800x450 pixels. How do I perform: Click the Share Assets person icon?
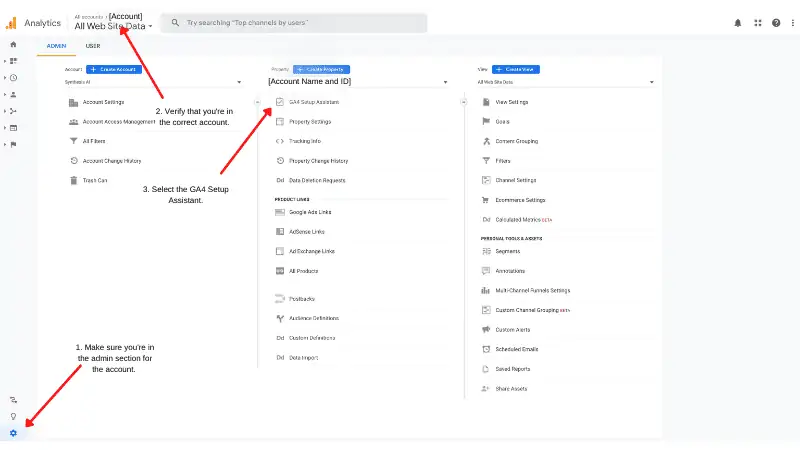[486, 389]
